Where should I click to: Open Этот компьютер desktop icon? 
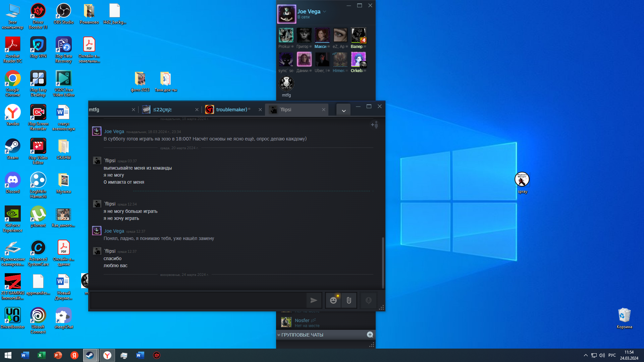(x=13, y=16)
